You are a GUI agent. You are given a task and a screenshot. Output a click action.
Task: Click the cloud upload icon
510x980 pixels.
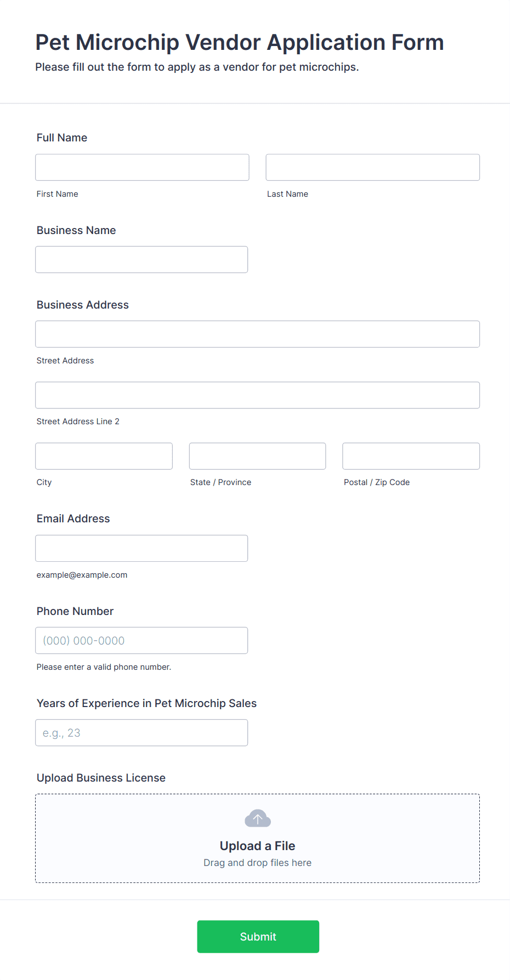pos(257,818)
